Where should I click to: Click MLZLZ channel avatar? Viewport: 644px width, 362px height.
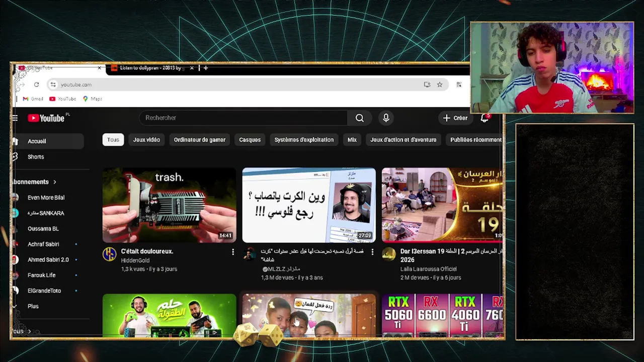249,254
